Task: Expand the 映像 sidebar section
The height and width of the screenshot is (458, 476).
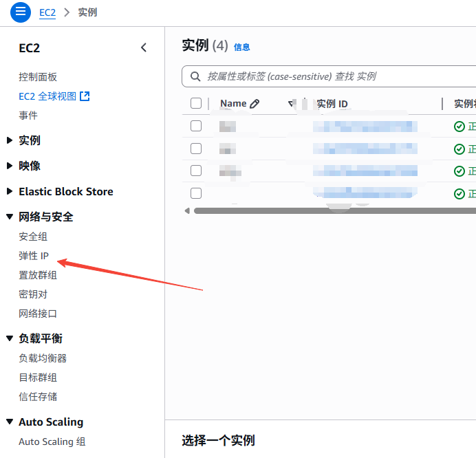Action: point(10,166)
